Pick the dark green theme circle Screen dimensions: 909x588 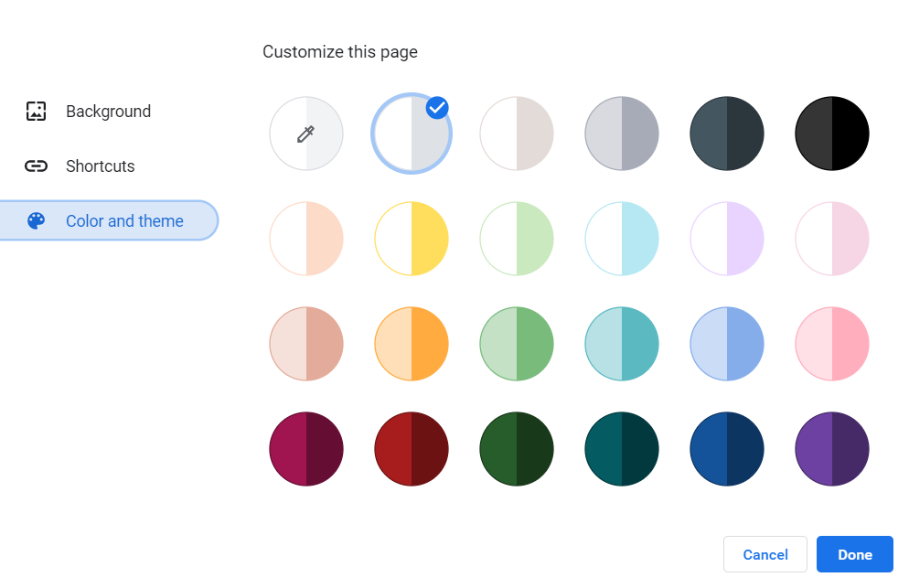(x=516, y=449)
